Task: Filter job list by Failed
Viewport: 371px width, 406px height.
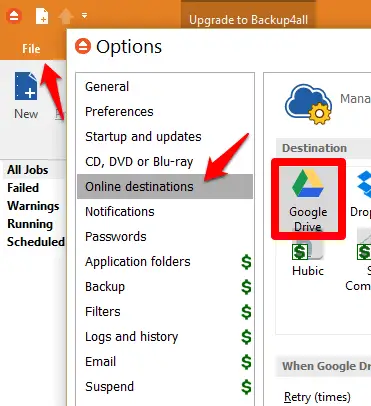Action: [23, 188]
